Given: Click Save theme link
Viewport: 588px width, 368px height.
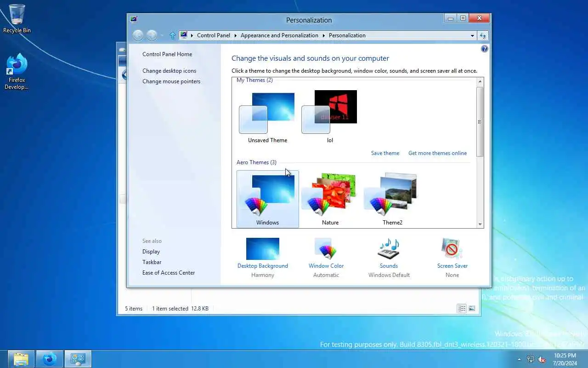Looking at the screenshot, I should (x=385, y=153).
